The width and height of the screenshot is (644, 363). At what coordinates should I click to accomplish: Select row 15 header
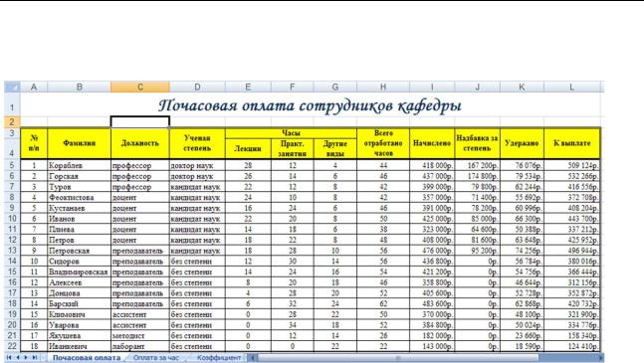(x=12, y=272)
